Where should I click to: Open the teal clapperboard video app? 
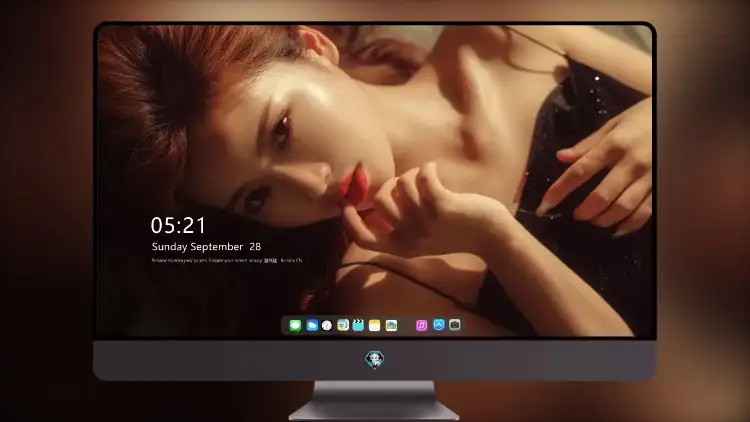click(358, 326)
